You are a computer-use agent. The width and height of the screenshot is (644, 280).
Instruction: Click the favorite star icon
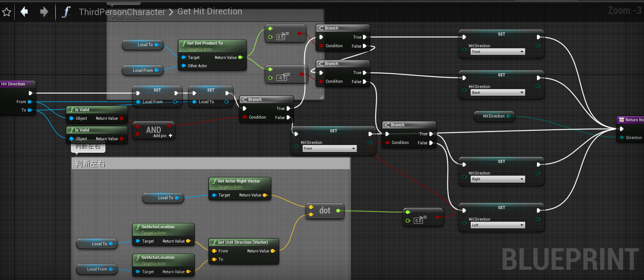coord(6,12)
